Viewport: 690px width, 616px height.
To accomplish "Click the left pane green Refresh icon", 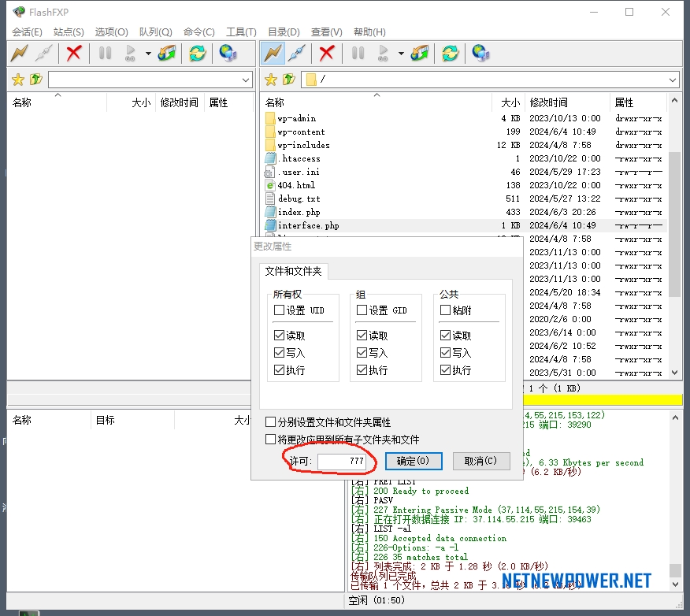I will pos(198,54).
